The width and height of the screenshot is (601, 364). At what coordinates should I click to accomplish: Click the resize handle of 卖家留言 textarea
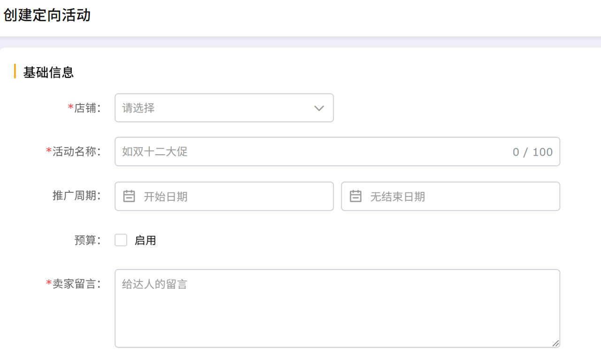[555, 343]
